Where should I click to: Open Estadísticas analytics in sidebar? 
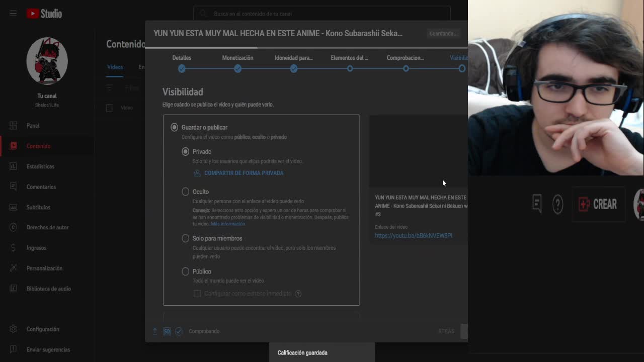pos(40,166)
